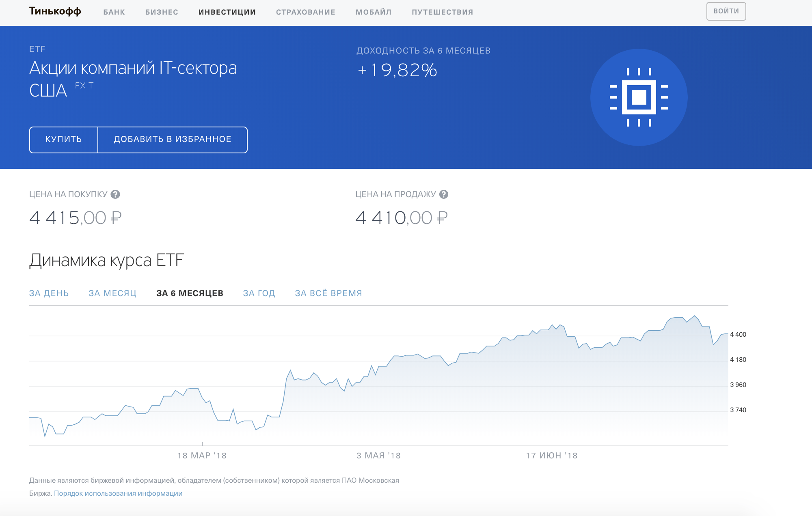Switch the chart to За год
812x516 pixels.
coord(259,293)
